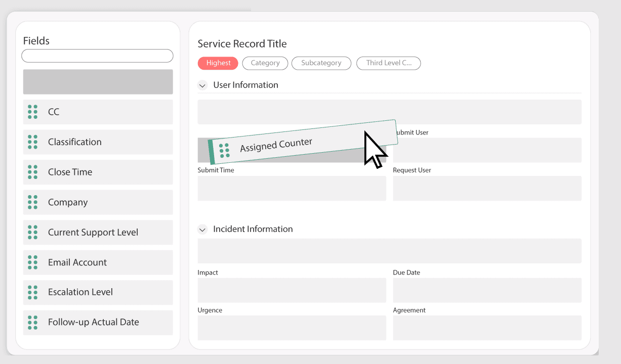Select the Current Support Level label
Viewport: 621px width, 364px height.
click(93, 232)
